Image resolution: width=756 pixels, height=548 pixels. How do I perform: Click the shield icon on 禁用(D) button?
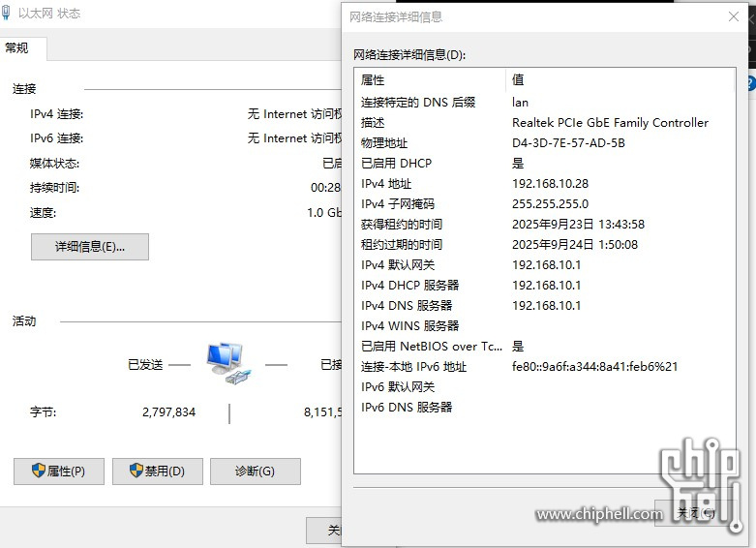pyautogui.click(x=136, y=471)
